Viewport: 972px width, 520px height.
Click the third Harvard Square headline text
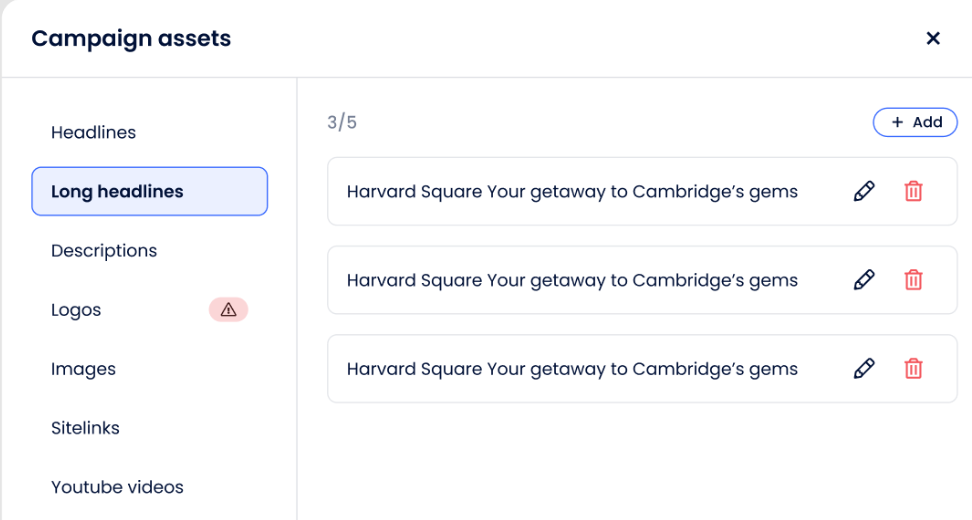click(x=572, y=369)
